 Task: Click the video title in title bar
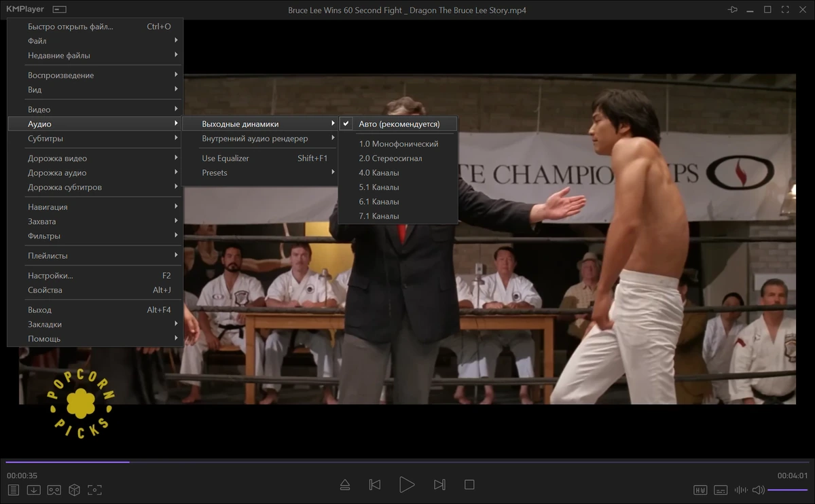tap(407, 10)
